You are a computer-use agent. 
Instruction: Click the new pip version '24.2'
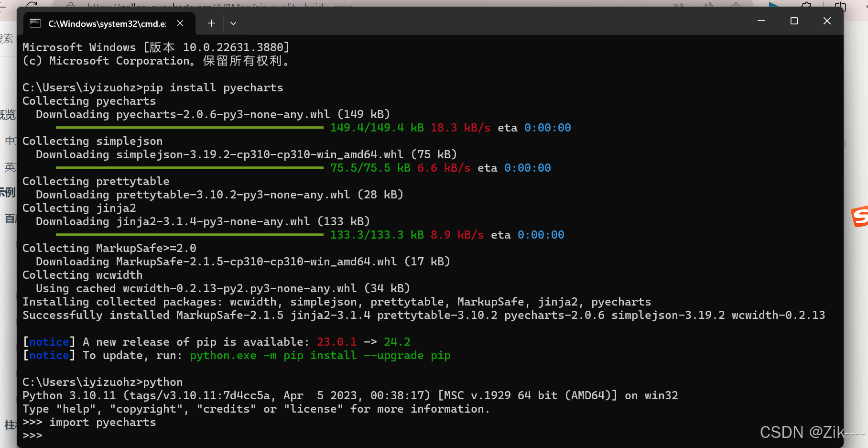[x=397, y=342]
